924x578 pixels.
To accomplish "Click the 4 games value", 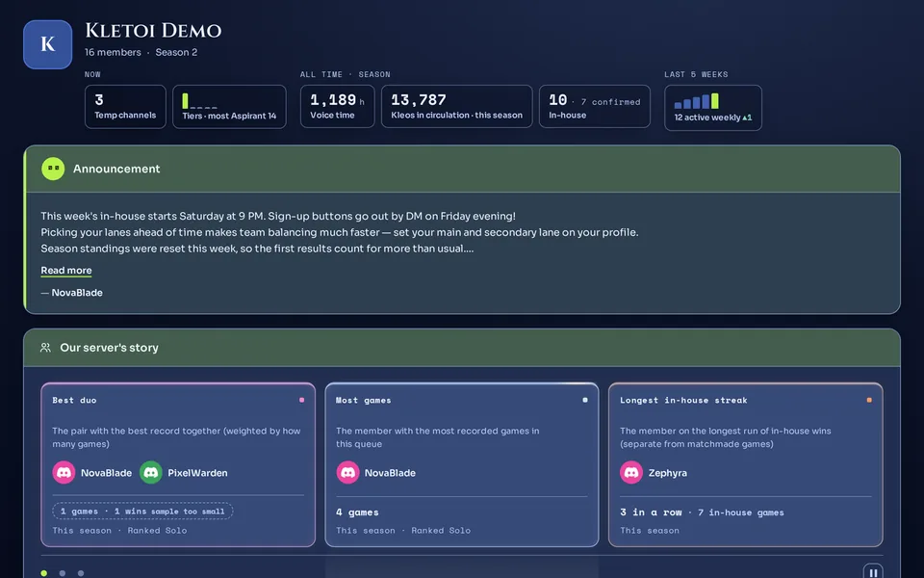I will (x=357, y=512).
